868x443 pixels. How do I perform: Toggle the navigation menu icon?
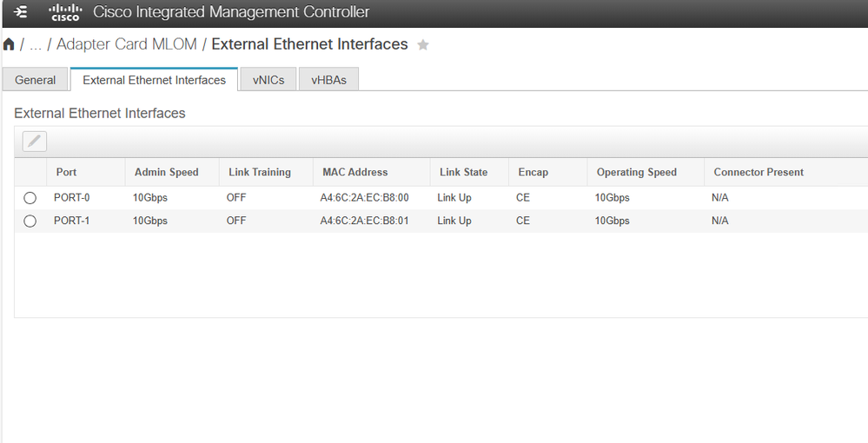point(21,11)
